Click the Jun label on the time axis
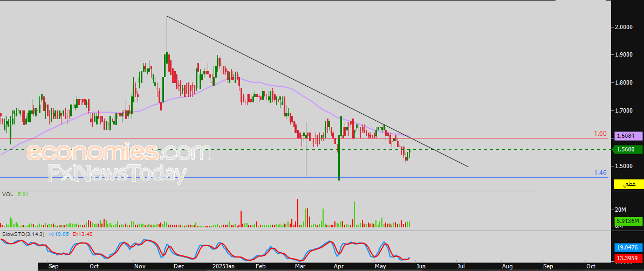The height and width of the screenshot is (271, 644). click(x=422, y=267)
